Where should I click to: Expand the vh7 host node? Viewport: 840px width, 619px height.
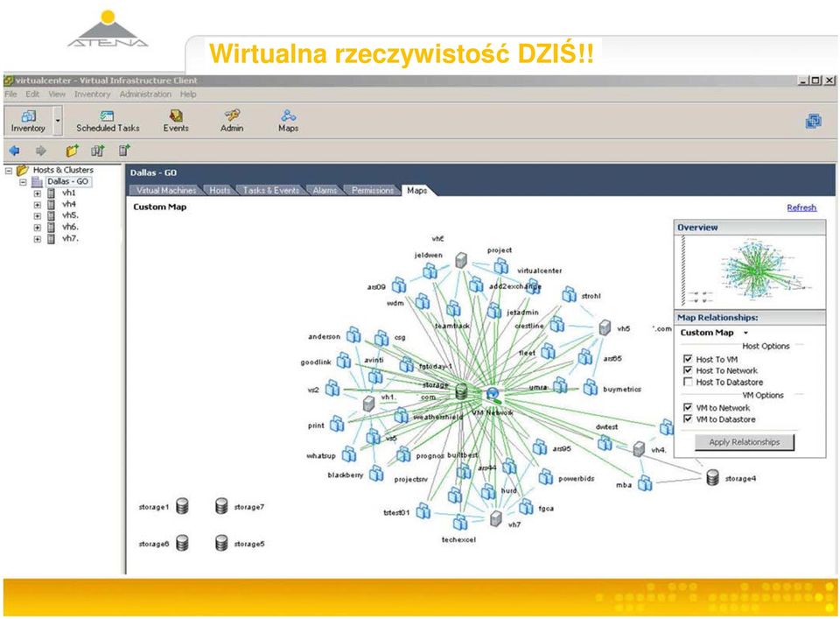pos(37,239)
